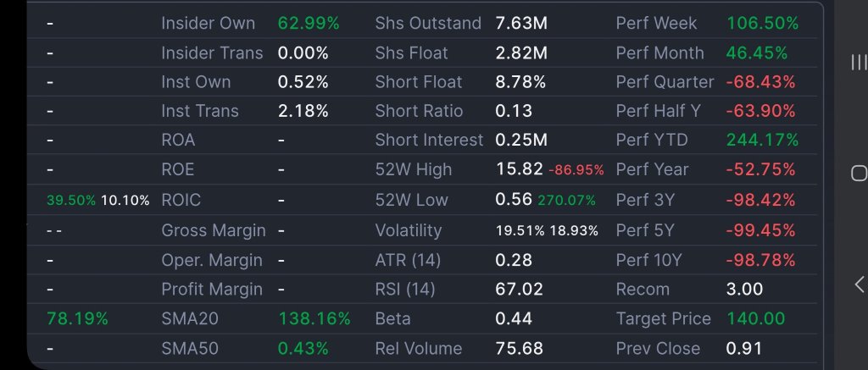This screenshot has width=868, height=370.
Task: Select the RSI (14) label
Action: [x=405, y=290]
